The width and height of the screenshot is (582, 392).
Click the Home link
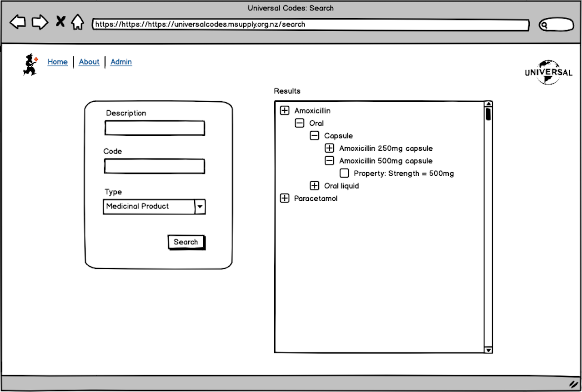pos(58,62)
